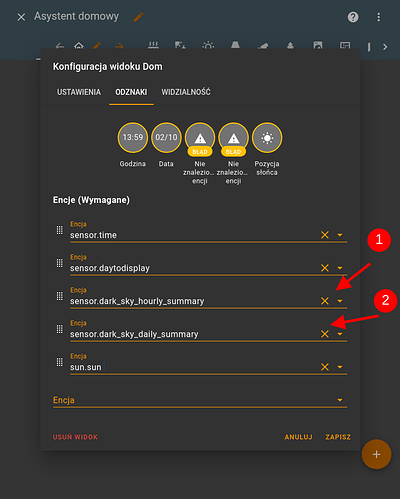Clear sun.sun entity using X icon
400x499 pixels.
tap(325, 367)
